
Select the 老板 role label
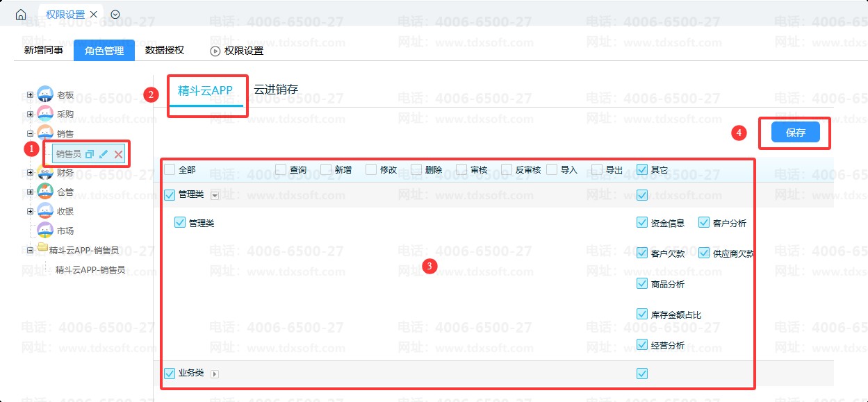65,95
